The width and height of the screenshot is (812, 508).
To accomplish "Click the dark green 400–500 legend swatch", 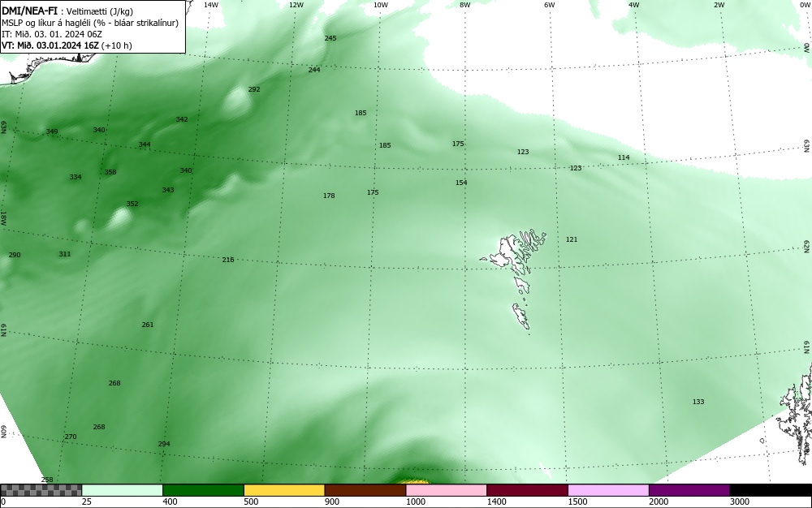I will click(203, 490).
